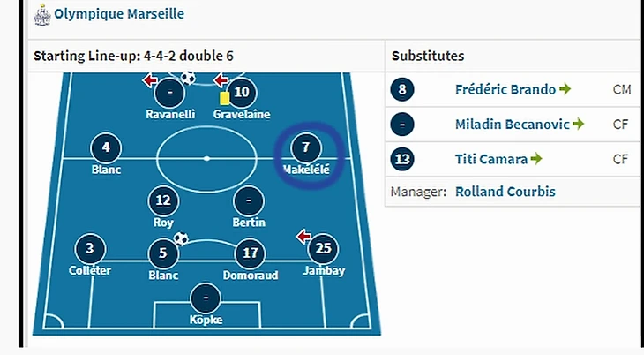Click the goal ball icon above Blanc number 5

[182, 238]
